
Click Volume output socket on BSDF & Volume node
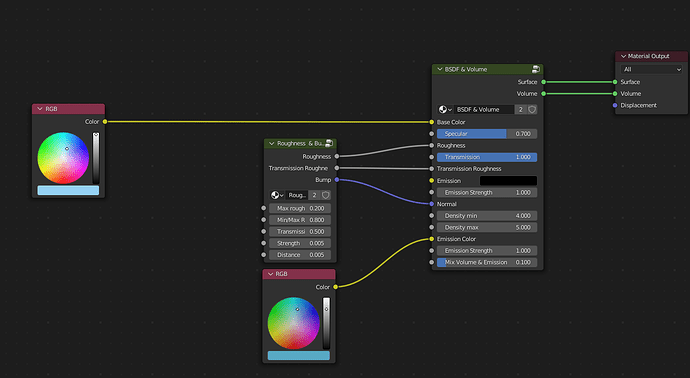(x=543, y=94)
